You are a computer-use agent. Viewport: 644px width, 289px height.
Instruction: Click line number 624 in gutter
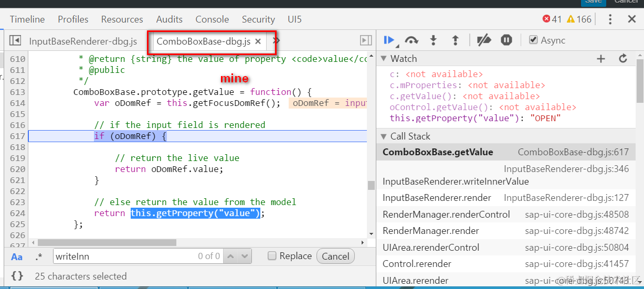17,213
